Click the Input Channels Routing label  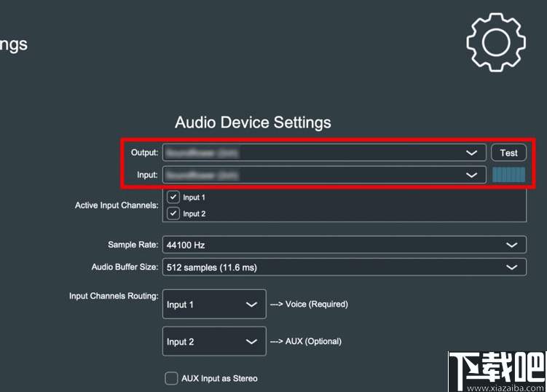[x=114, y=296]
